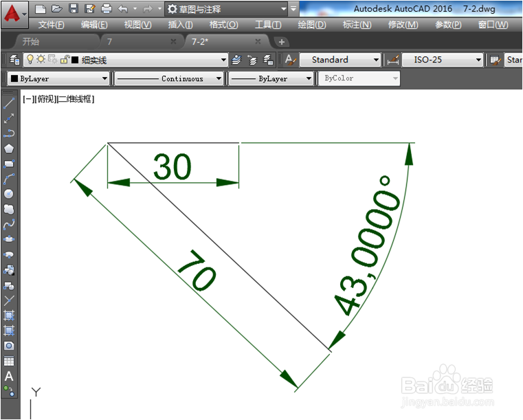Switch to the 开始 tab
The width and height of the screenshot is (523, 420).
(x=57, y=42)
